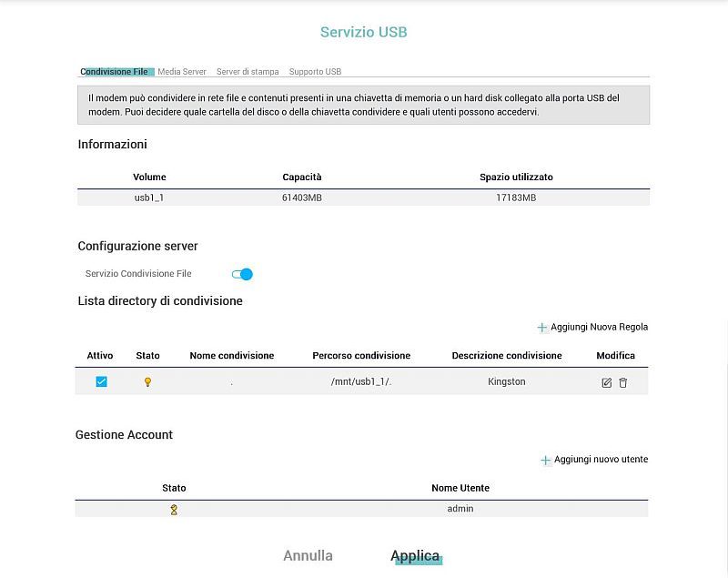
Task: Click plus icon beside Aggiungi Nuova Regola
Action: (541, 328)
